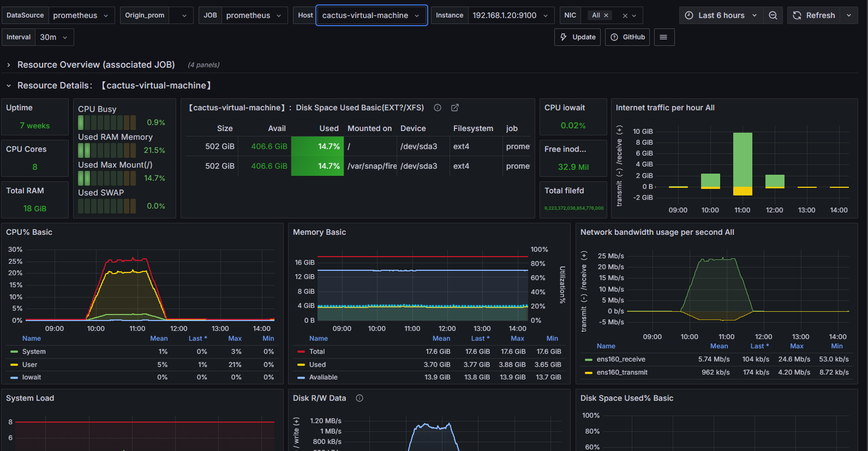Viewport: 868px width, 451px height.
Task: Sort disk table by Filesystem column
Action: tap(473, 128)
